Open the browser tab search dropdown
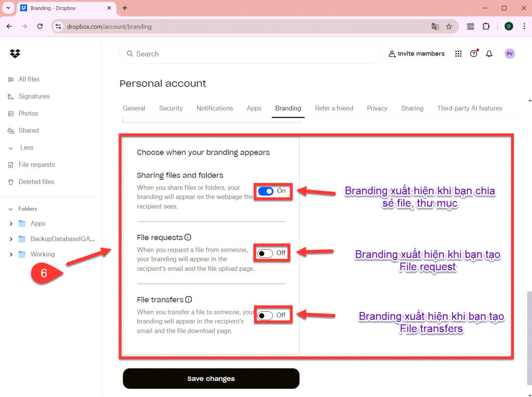Screen dimensions: 532x397 (8, 8)
